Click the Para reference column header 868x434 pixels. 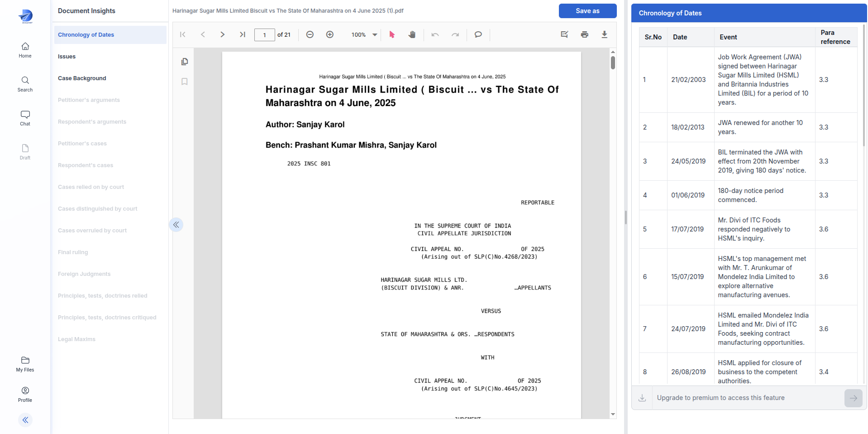tap(835, 37)
